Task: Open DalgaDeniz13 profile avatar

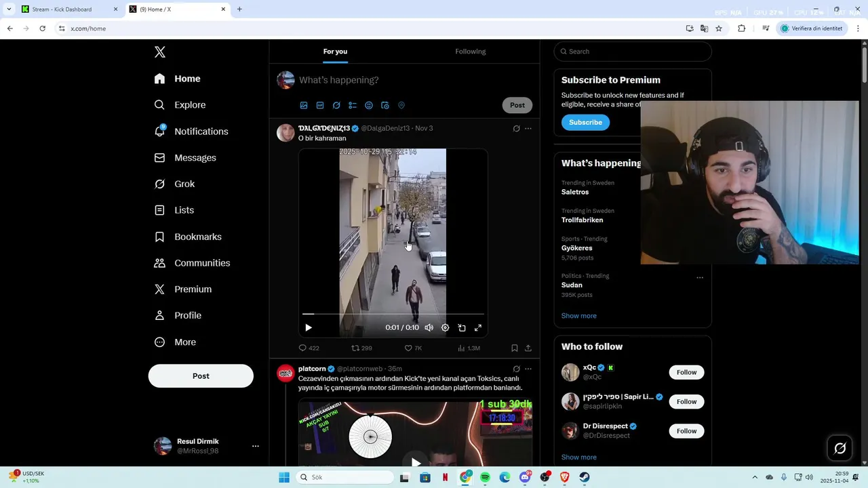Action: click(285, 133)
